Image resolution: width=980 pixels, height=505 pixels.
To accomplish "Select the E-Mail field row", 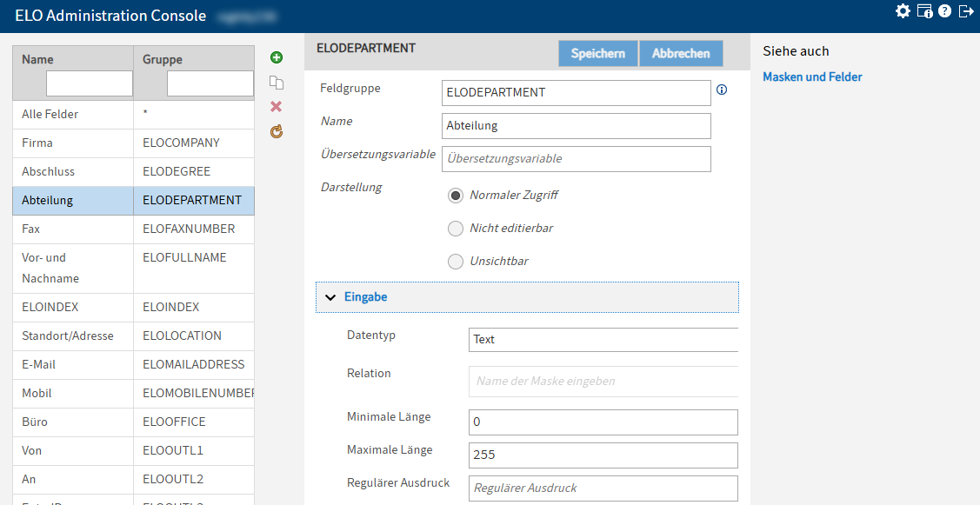I will [x=133, y=365].
